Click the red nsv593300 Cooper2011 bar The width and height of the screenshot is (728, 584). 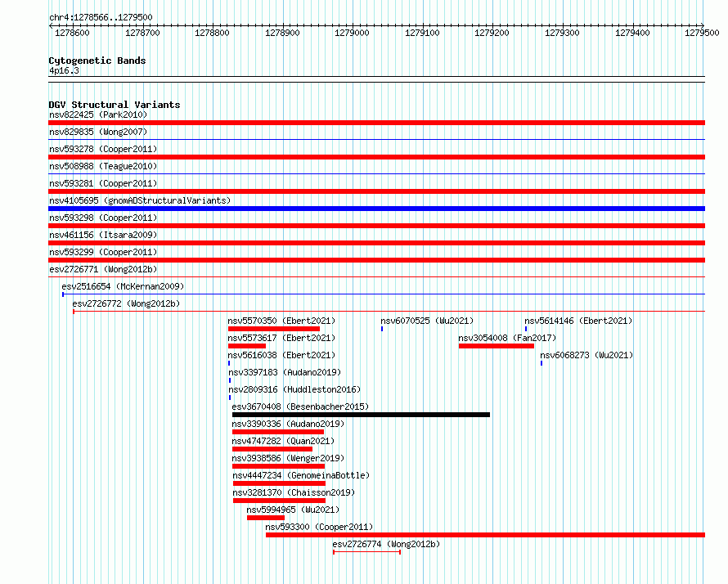click(x=485, y=535)
